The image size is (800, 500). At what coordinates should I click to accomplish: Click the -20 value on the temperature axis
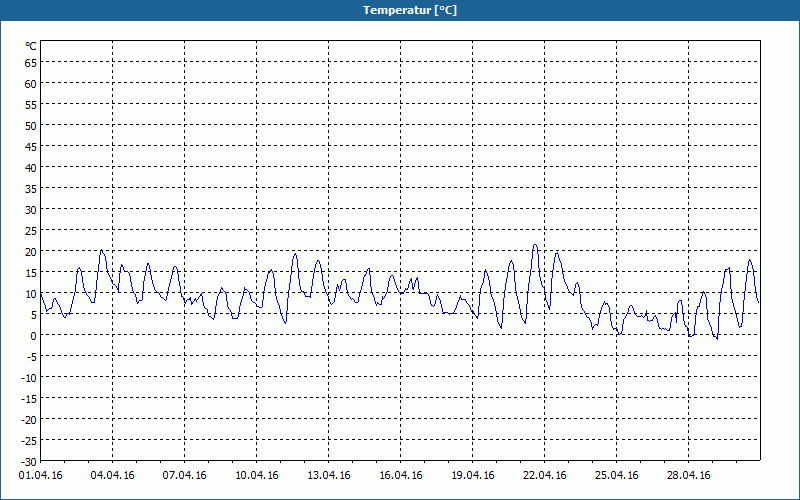tap(29, 420)
